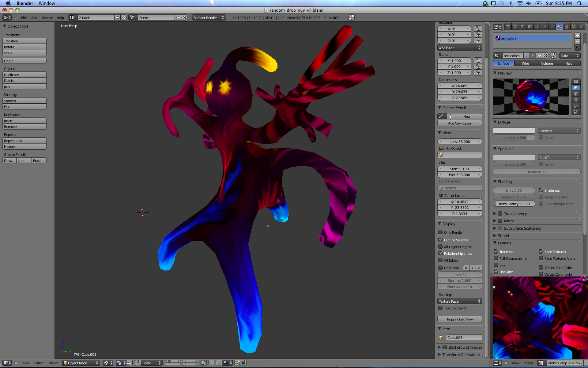Open the Render menu in header

coord(47,18)
